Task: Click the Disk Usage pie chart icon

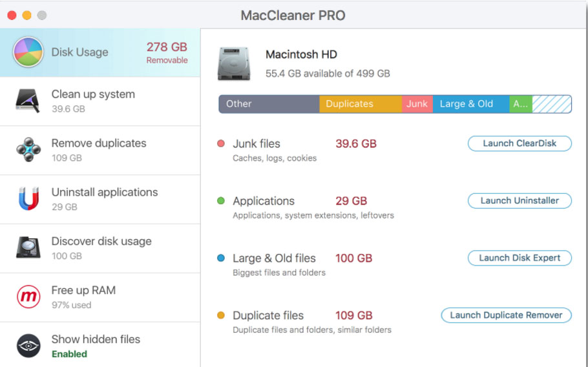Action: tap(28, 52)
